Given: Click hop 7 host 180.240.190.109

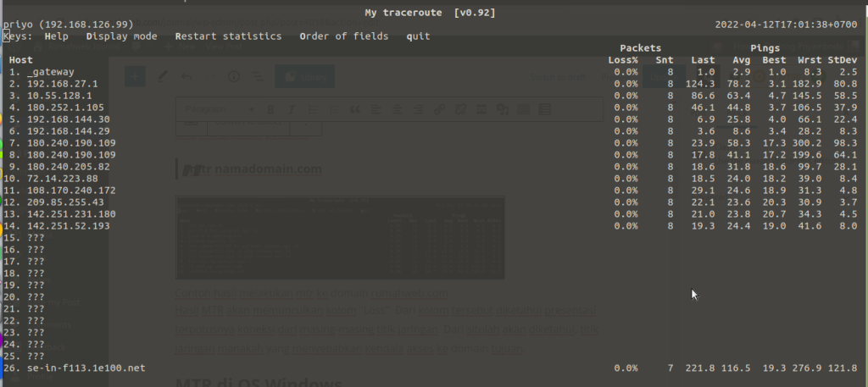Looking at the screenshot, I should point(71,142).
